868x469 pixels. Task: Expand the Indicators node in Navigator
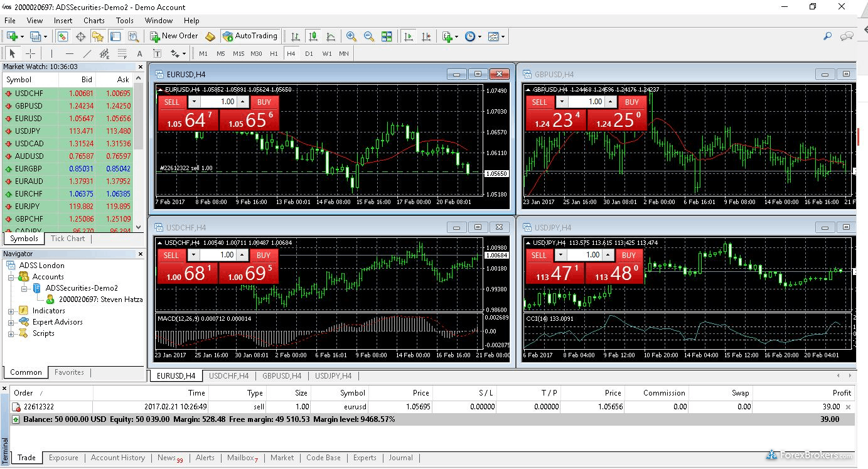11,311
